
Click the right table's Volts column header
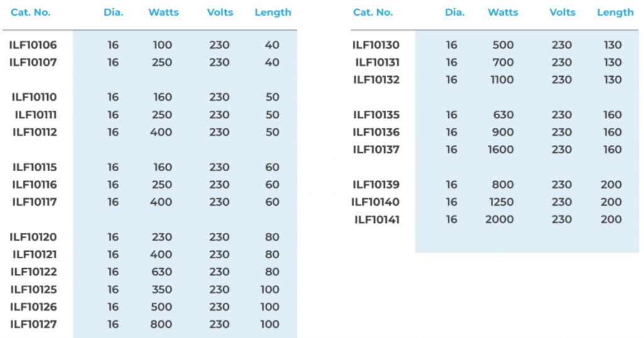point(562,13)
